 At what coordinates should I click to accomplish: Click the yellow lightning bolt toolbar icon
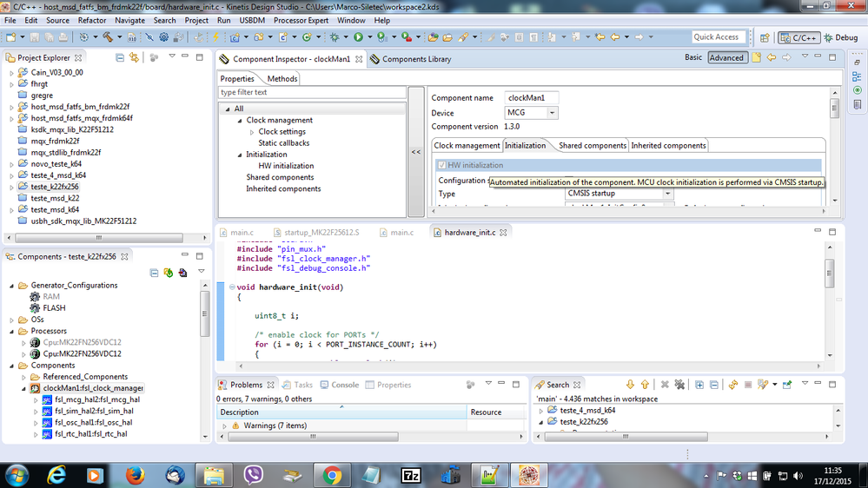pos(215,37)
